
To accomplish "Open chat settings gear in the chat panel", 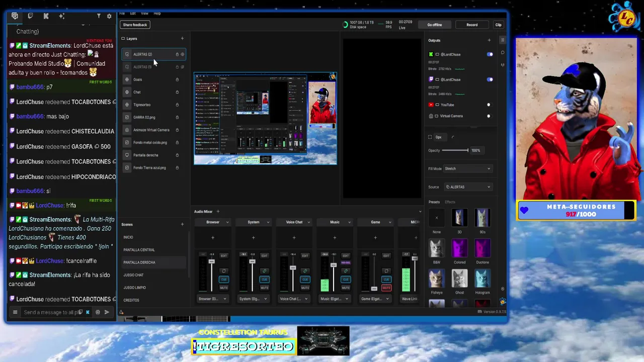I will coord(109,16).
